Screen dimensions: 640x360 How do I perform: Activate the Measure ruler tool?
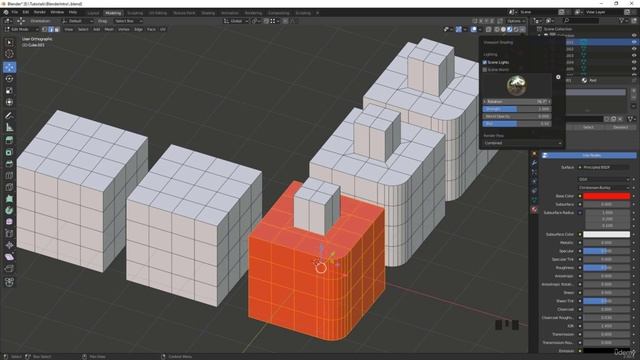pos(9,127)
